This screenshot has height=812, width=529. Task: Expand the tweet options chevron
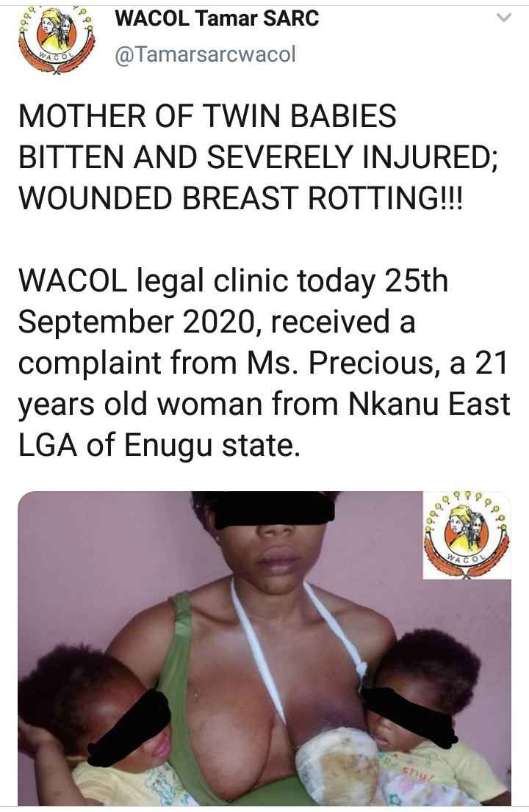pyautogui.click(x=503, y=18)
